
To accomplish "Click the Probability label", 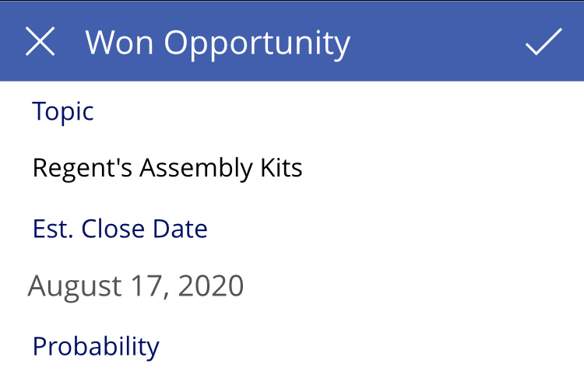I will [96, 345].
